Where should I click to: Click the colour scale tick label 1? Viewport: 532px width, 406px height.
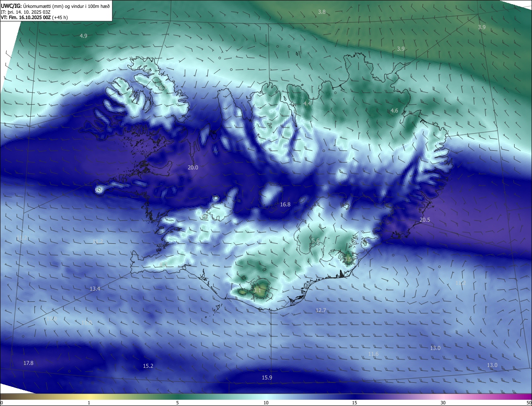tap(89, 403)
